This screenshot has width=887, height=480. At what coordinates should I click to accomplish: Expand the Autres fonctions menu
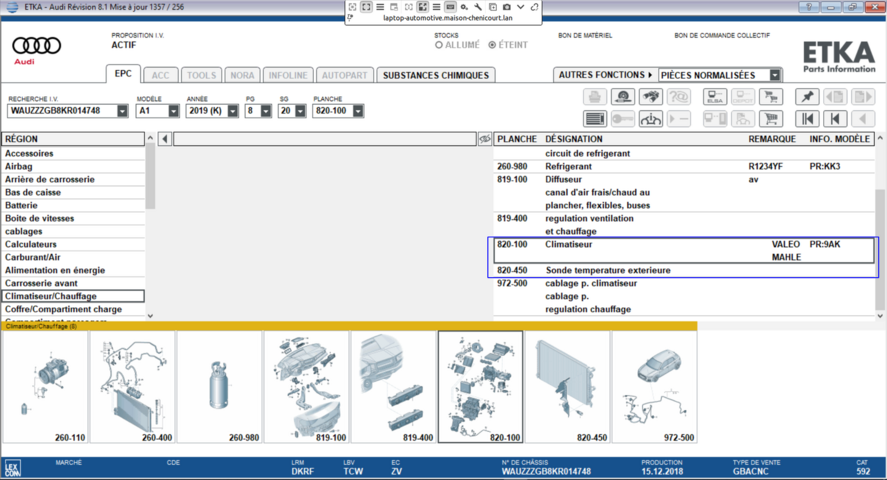pos(605,75)
